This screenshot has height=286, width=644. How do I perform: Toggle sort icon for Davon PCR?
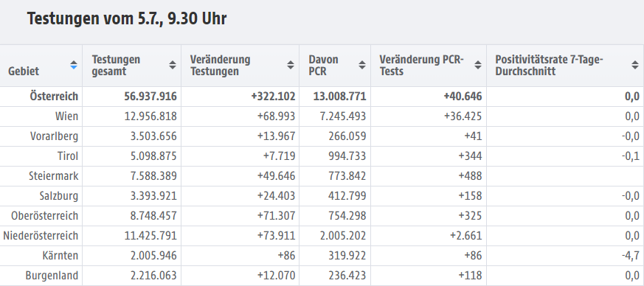362,66
